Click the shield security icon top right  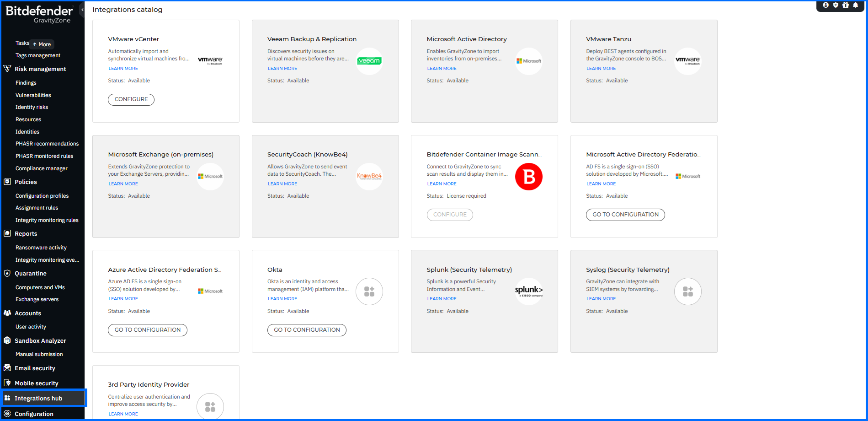pos(836,5)
